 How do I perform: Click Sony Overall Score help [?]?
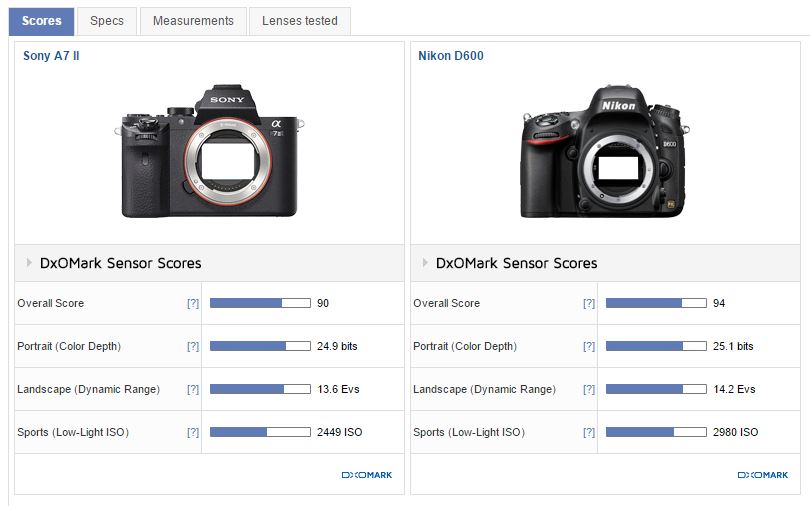[193, 304]
